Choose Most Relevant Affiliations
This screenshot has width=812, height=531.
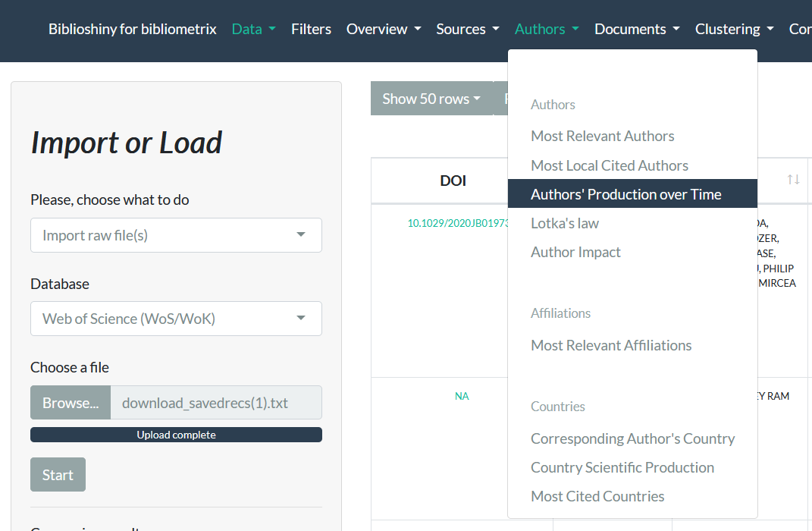(610, 345)
